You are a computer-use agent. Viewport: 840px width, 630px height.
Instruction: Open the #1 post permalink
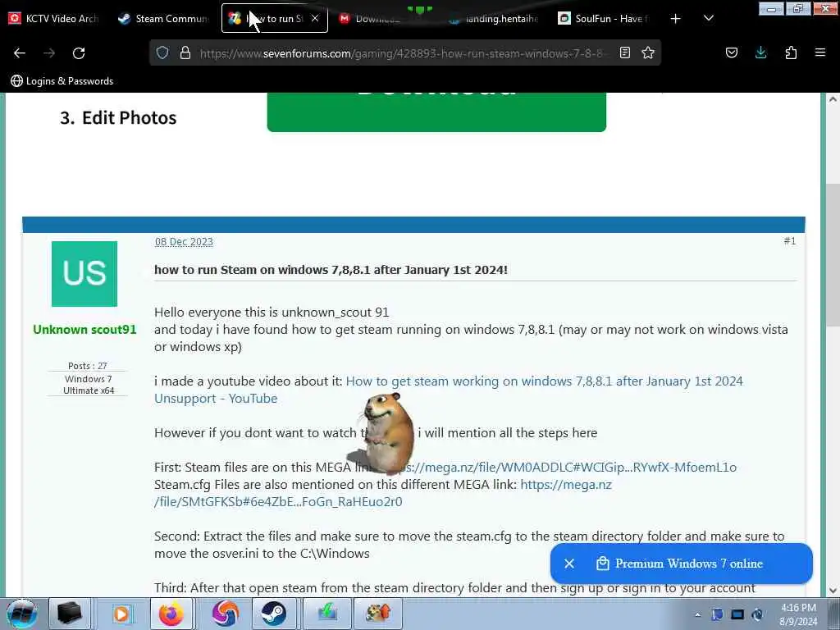pyautogui.click(x=790, y=241)
